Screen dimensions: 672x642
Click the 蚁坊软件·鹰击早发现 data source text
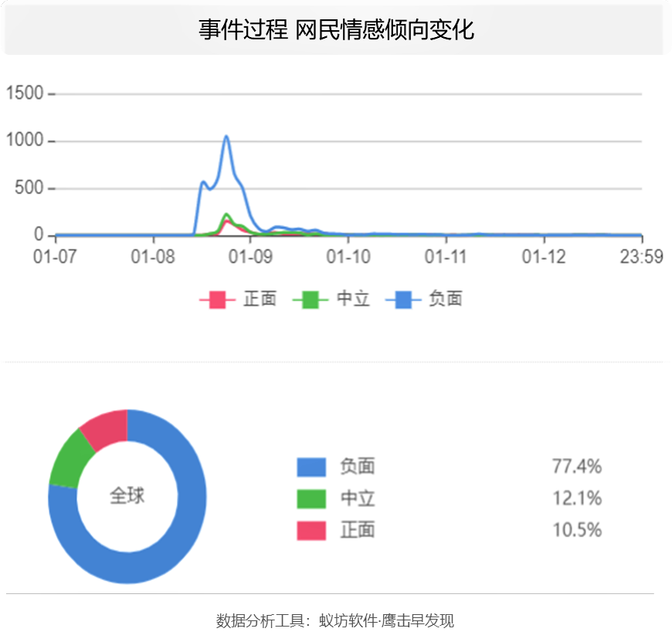coord(386,621)
